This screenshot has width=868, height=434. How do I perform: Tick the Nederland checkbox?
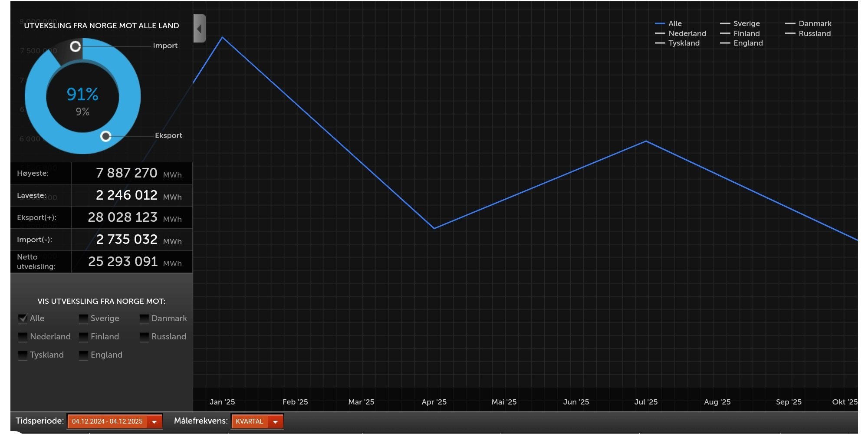[23, 337]
